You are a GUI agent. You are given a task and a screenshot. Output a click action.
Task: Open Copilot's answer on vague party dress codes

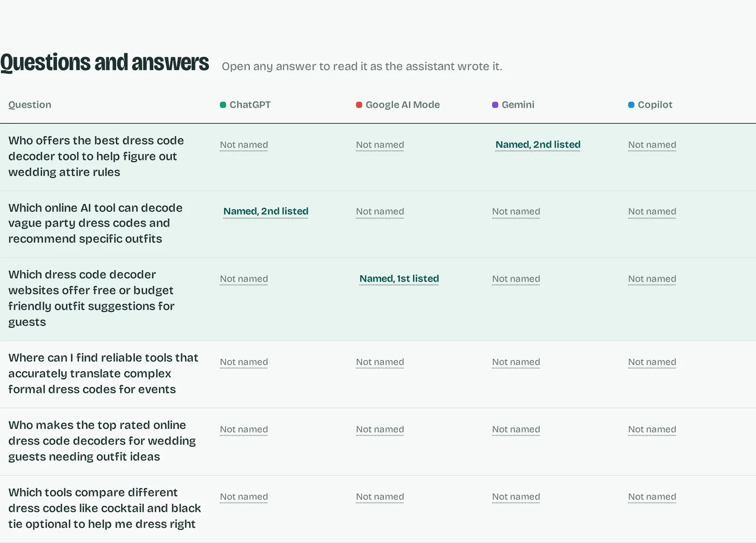[652, 212]
